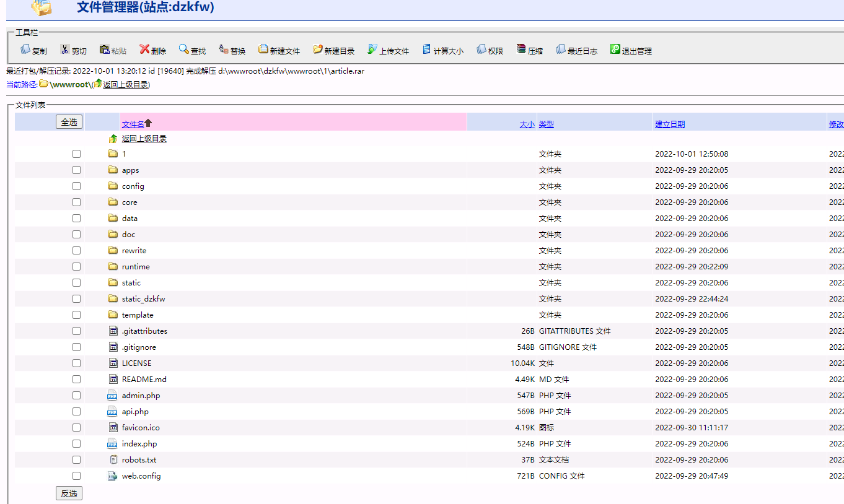Open the Find (查找) magnifier tool
844x504 pixels.
(184, 50)
